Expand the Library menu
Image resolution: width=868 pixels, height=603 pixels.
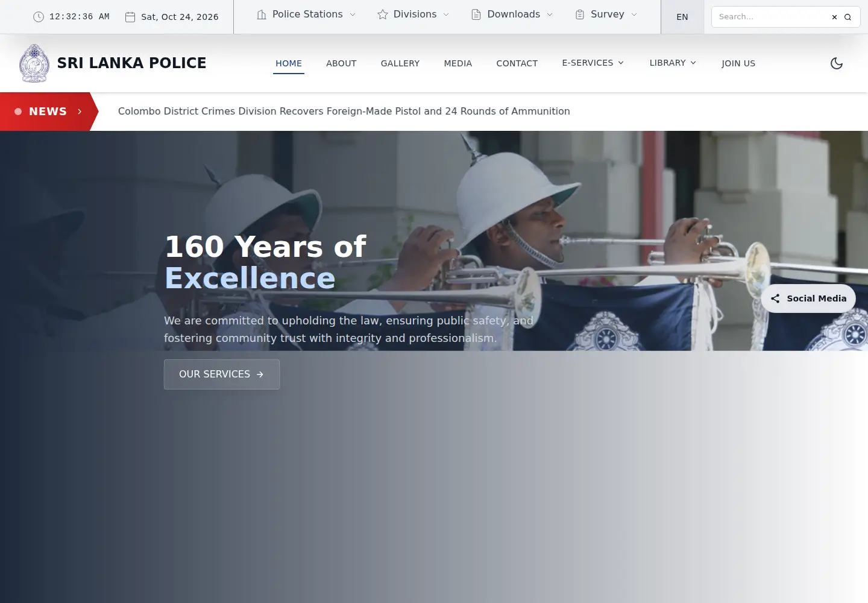click(x=673, y=63)
